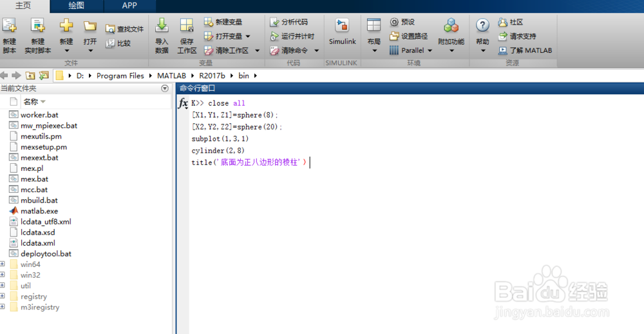
Task: Click the New Live Script (新建实时脚本) icon
Action: (x=37, y=26)
